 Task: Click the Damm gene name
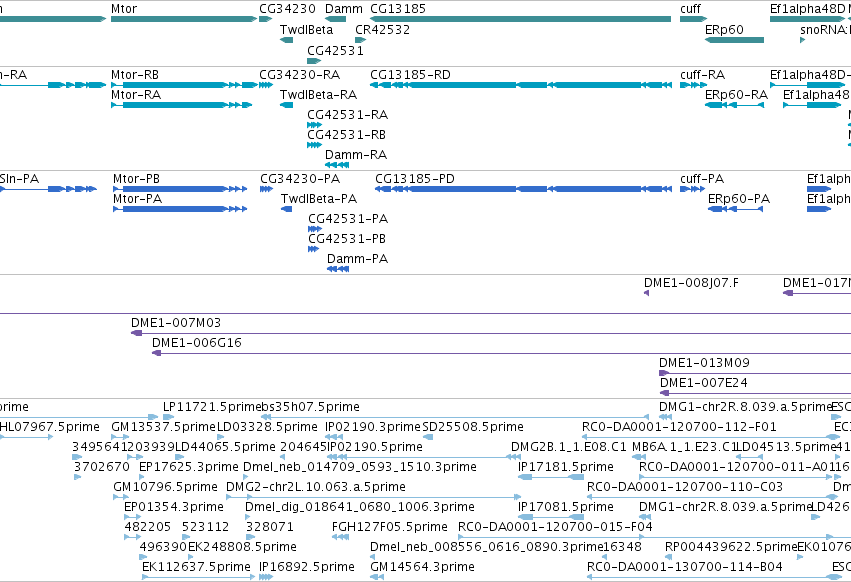click(344, 9)
